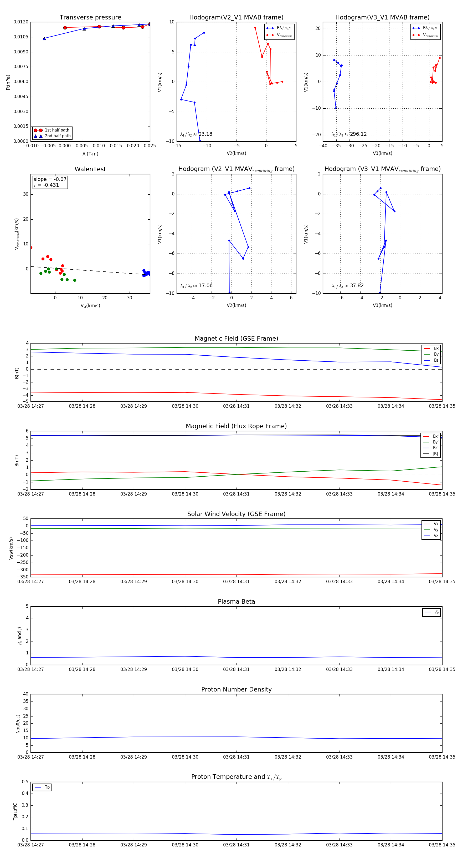Click the '03/28 14:31' tick under Proton Temperature
The width and height of the screenshot is (473, 868).
(x=236, y=845)
